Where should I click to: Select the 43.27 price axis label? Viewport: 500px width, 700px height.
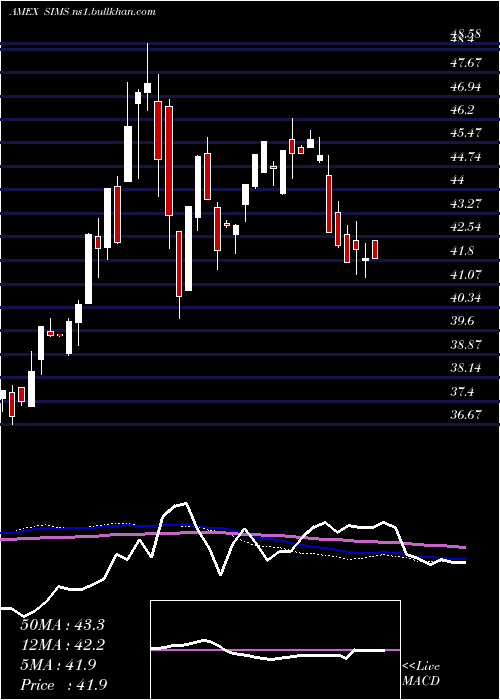pos(466,204)
